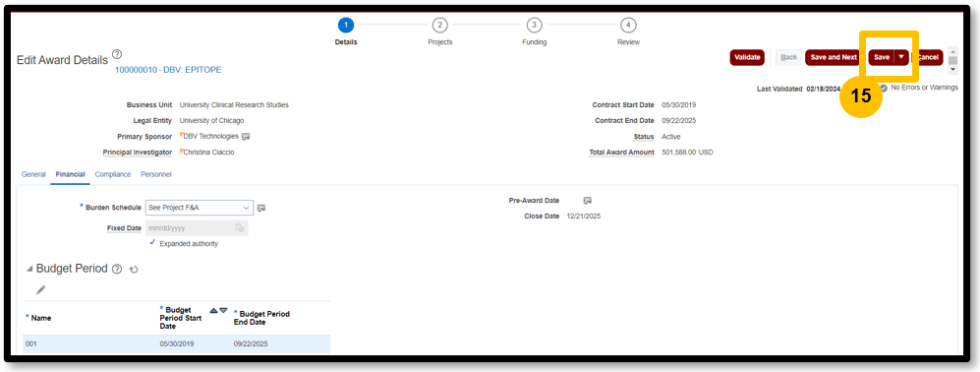Click Christina Ciaccio investigator name
980x372 pixels.
coord(208,153)
